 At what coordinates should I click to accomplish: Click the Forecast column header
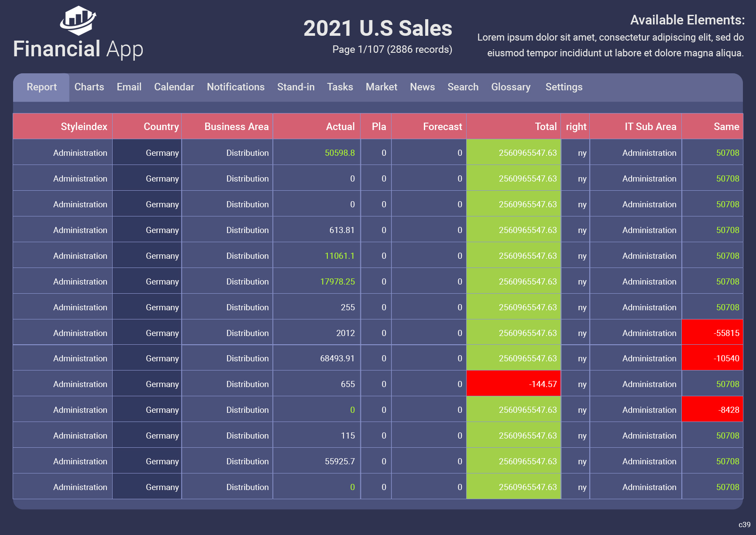[x=443, y=126]
